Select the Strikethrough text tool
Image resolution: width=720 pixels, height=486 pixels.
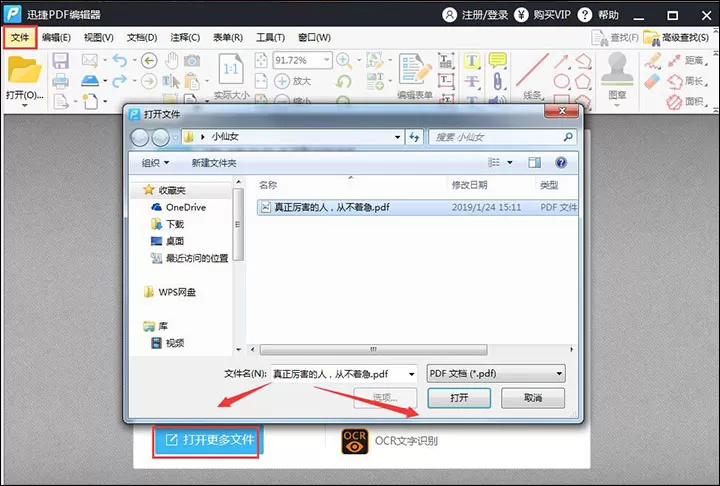[x=472, y=81]
